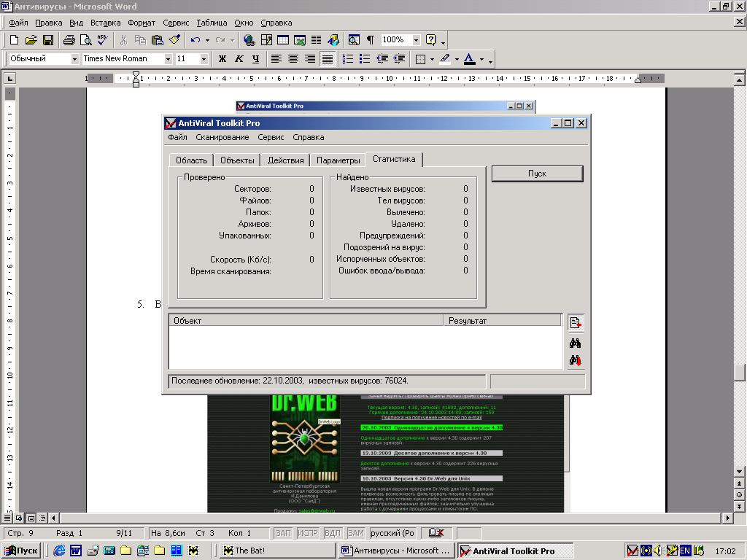Open the font size 11 dropdown

point(204,59)
